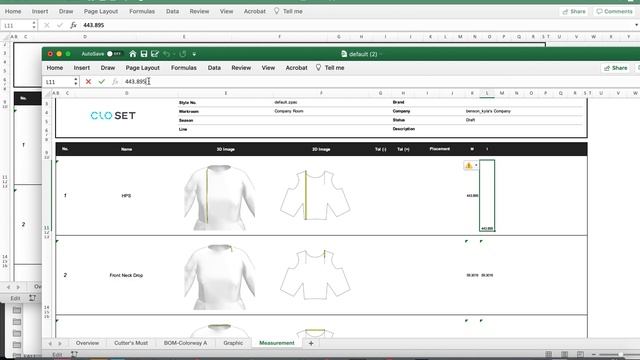Open the Acrobat tab in front window
This screenshot has width=640, height=360.
(296, 68)
